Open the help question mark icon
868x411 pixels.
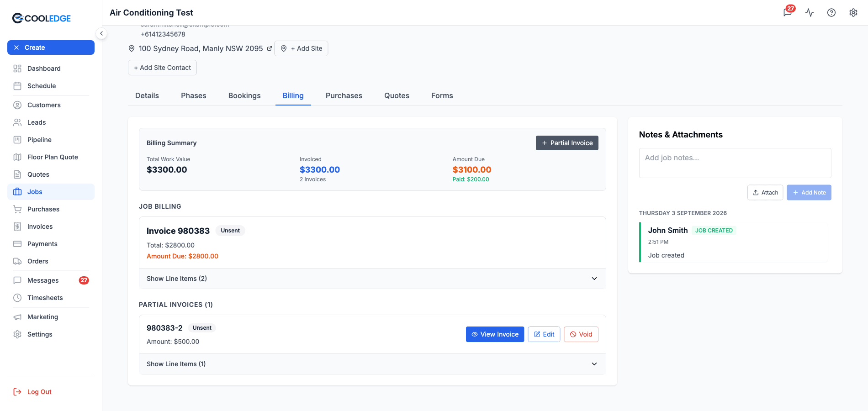pyautogui.click(x=831, y=12)
